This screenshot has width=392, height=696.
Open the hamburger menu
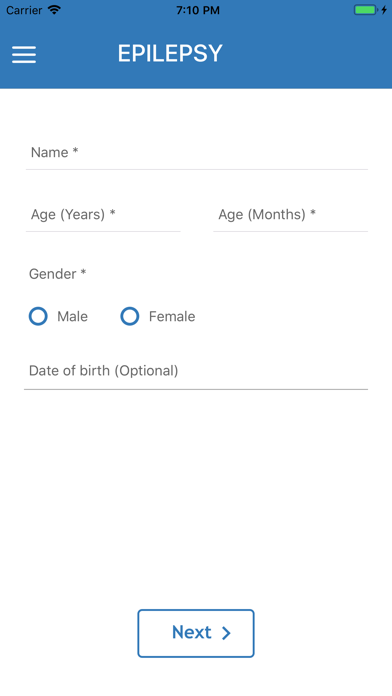(x=24, y=54)
